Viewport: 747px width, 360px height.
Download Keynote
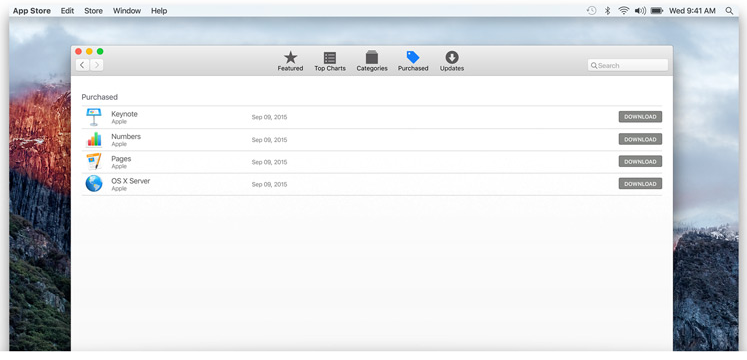click(x=640, y=117)
